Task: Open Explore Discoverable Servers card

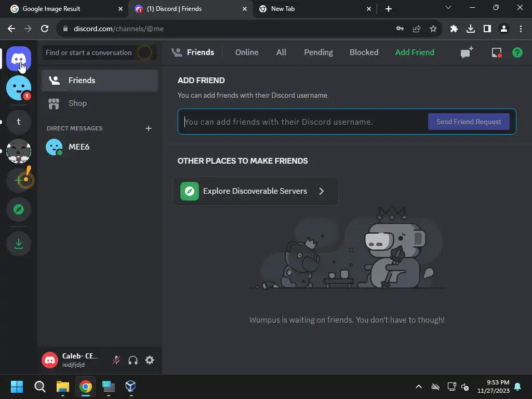Action: (256, 191)
